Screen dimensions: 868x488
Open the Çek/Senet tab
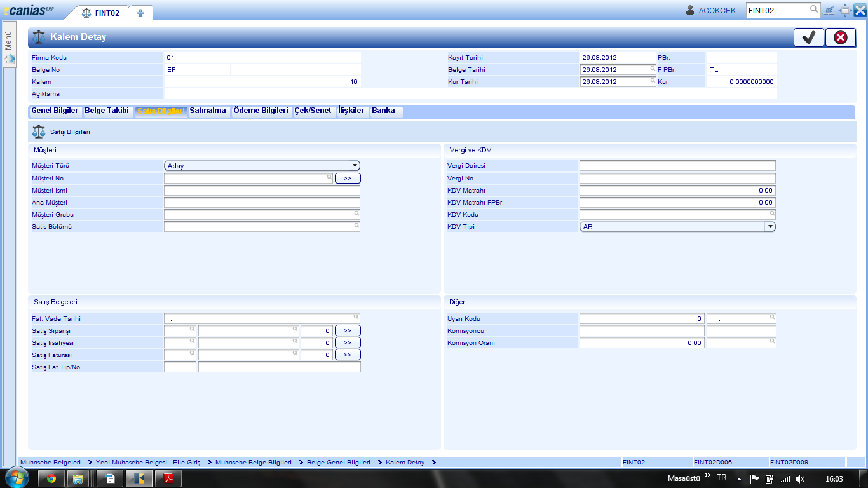pyautogui.click(x=313, y=111)
